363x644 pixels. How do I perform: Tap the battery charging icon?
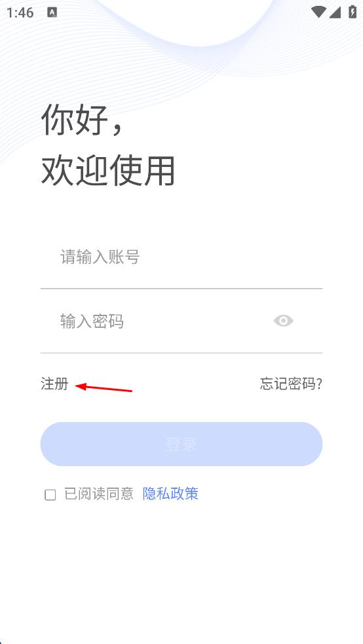pos(353,12)
